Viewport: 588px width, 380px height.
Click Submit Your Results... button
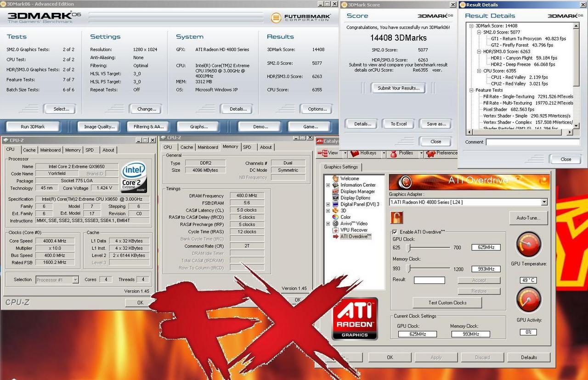point(398,88)
